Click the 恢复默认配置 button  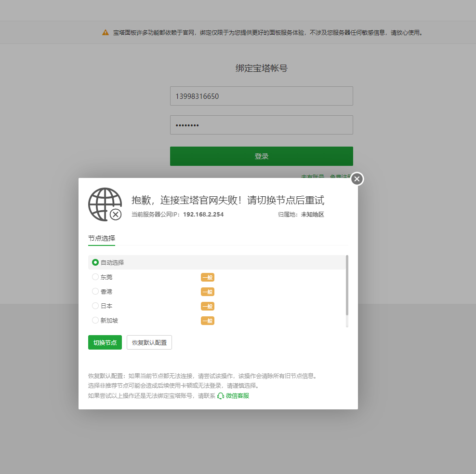(x=149, y=342)
